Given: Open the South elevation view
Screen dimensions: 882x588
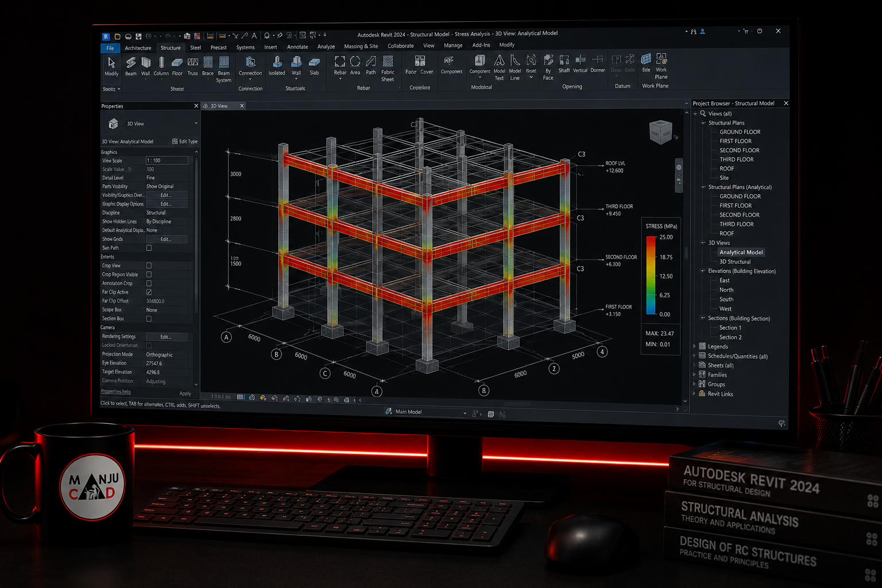Looking at the screenshot, I should pyautogui.click(x=726, y=299).
